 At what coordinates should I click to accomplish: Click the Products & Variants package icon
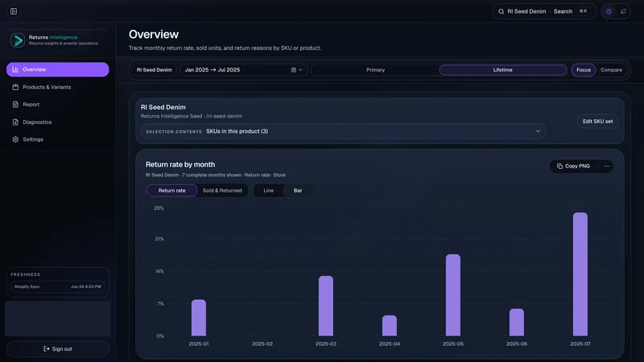[x=15, y=87]
